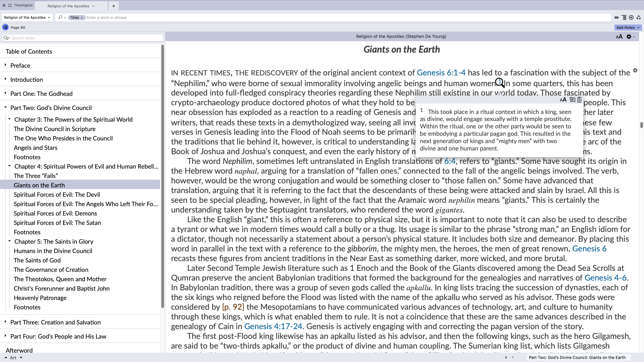The image size is (644, 362).
Task: Select The Theotokos, Queen and Mother
Action: coord(60,279)
